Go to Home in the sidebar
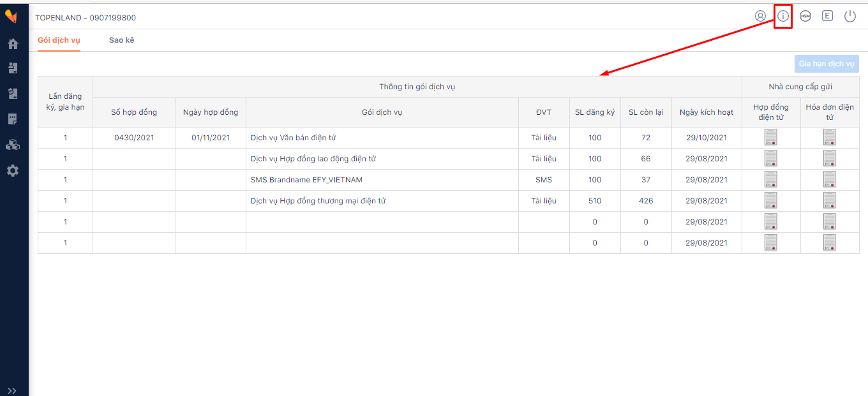 13,44
